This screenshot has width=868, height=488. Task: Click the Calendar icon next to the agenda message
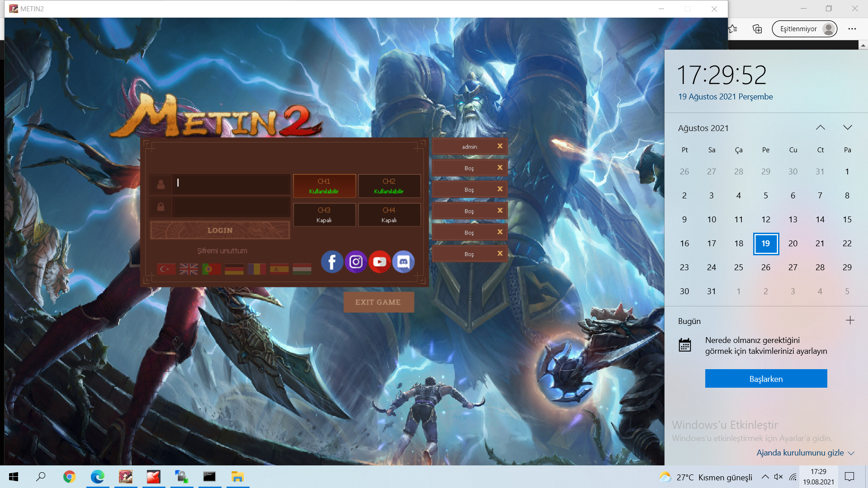coord(684,345)
